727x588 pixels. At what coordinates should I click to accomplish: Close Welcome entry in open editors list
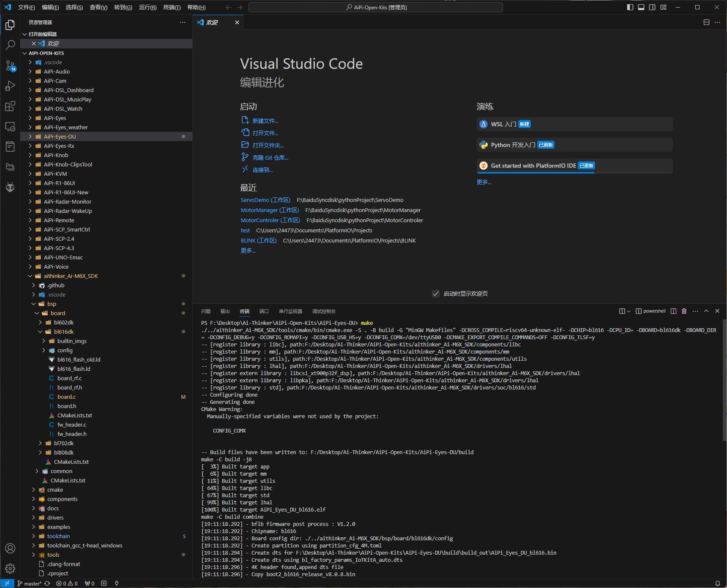point(34,44)
